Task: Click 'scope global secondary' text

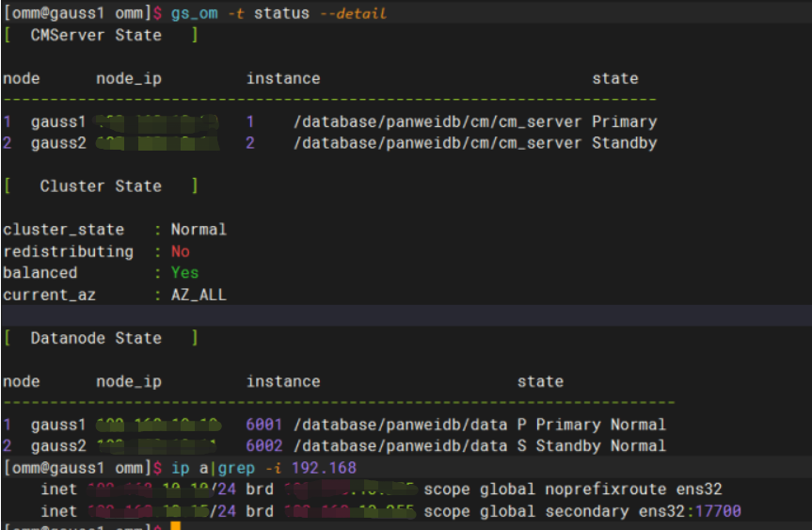Action: click(x=526, y=511)
